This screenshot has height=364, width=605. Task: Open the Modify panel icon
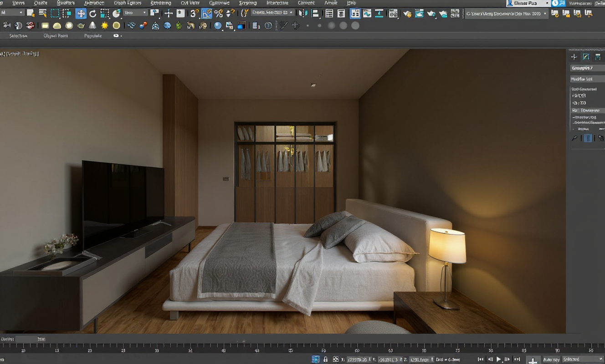coord(586,57)
